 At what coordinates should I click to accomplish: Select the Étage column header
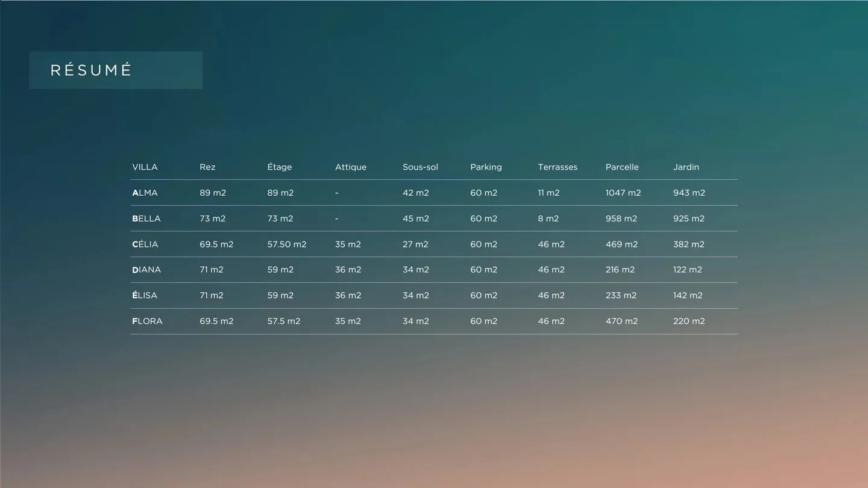pyautogui.click(x=280, y=167)
